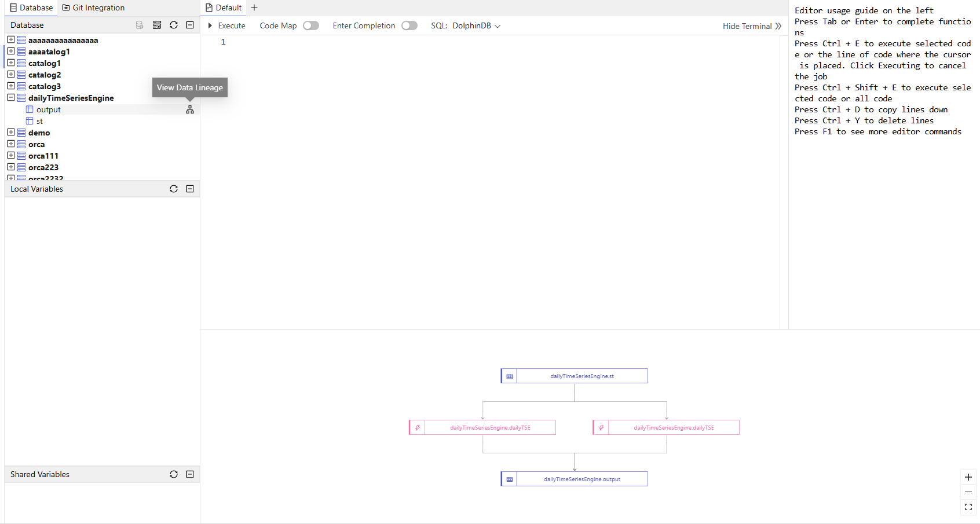This screenshot has height=524, width=980.
Task: Expand the catalog1 tree node
Action: [11, 63]
